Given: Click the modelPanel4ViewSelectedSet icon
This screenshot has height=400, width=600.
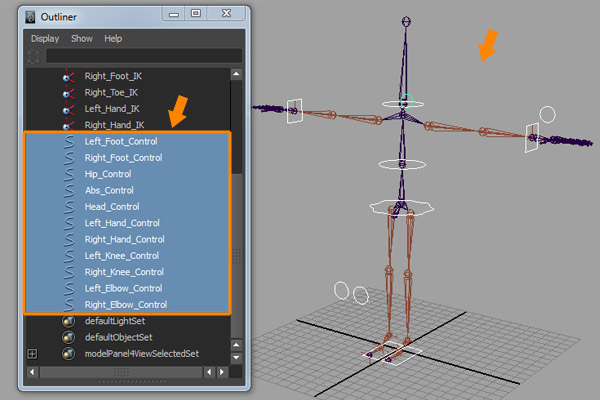Looking at the screenshot, I should [68, 354].
